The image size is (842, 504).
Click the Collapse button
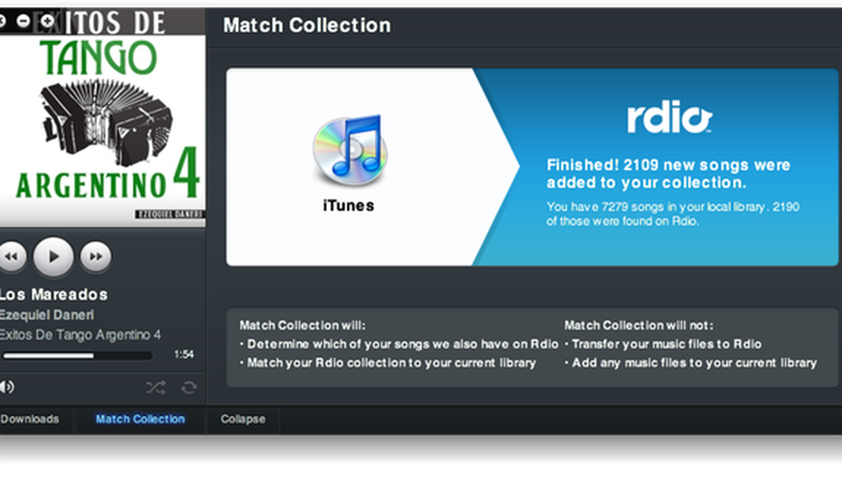[x=243, y=419]
